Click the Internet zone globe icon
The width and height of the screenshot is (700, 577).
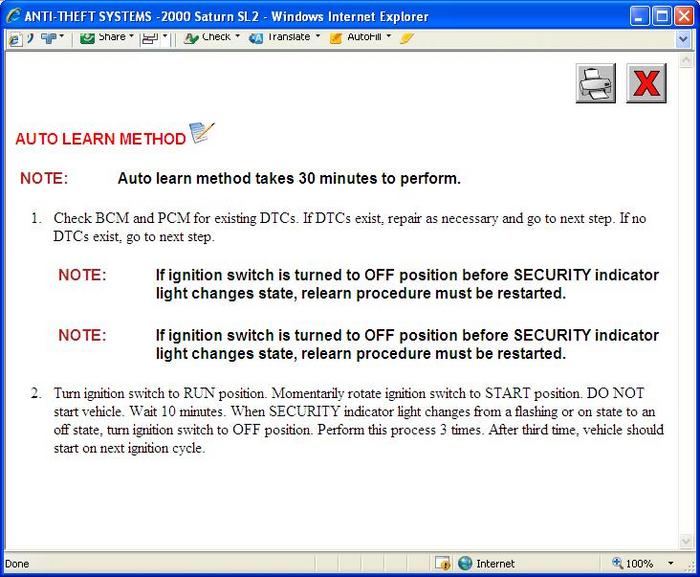[x=465, y=563]
